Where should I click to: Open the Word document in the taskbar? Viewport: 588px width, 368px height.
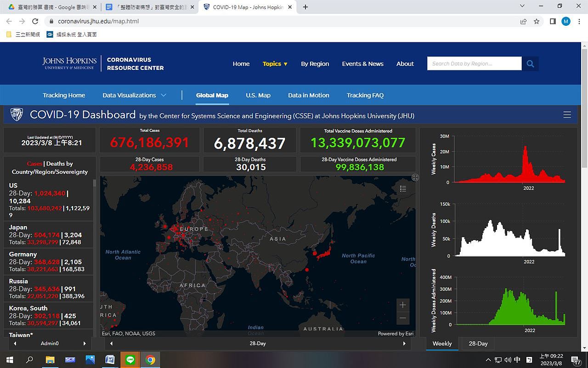click(110, 360)
